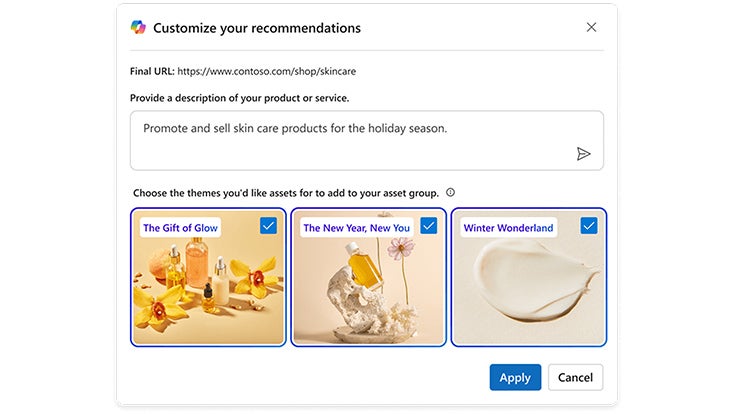Submit description with the send arrow icon

[583, 154]
